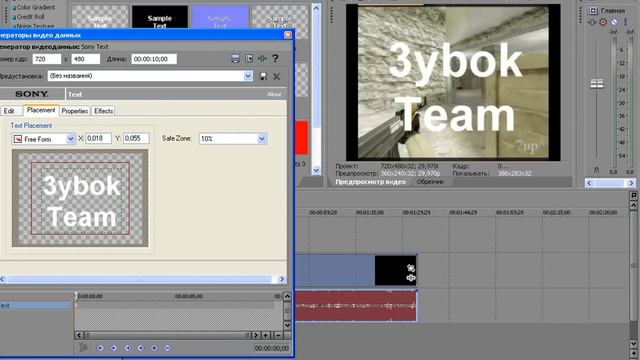Click mixer panel scroll left arrow
Screen dimensions: 640x360
[589, 183]
